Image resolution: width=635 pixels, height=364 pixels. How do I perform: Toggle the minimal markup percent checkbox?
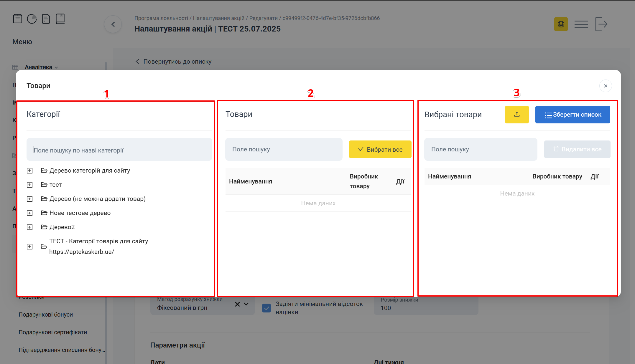(x=266, y=308)
